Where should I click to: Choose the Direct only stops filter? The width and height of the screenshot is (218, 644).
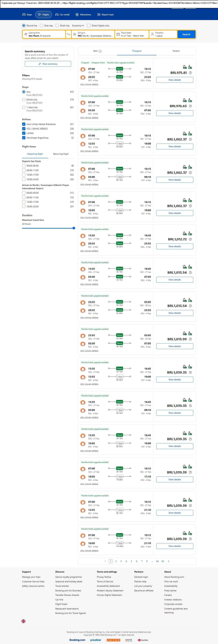[x=24, y=100]
